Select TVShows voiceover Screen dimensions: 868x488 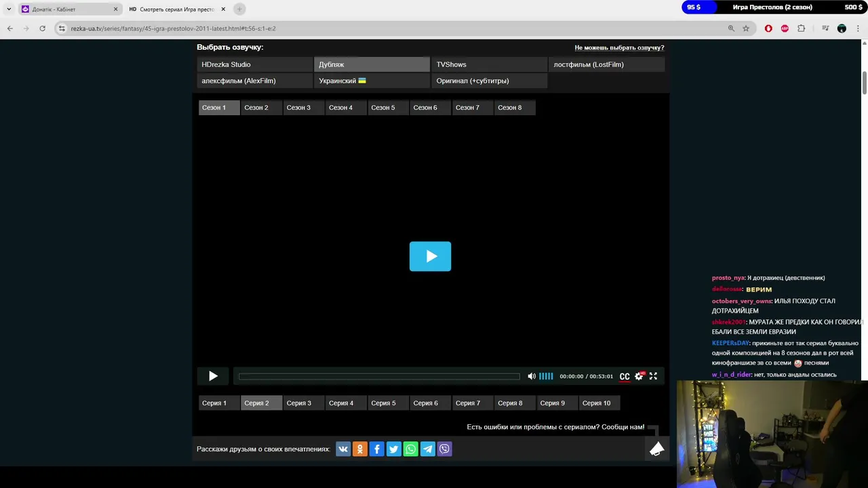click(489, 64)
